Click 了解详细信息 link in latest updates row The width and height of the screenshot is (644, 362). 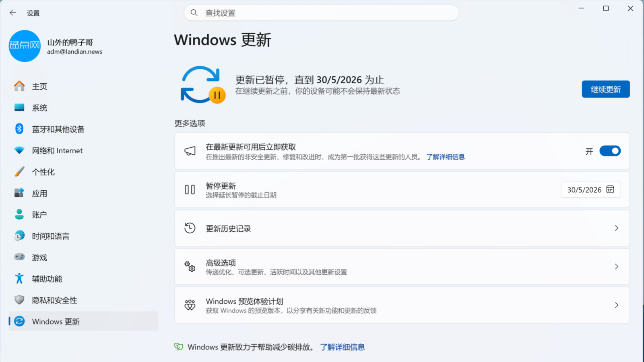pos(446,157)
